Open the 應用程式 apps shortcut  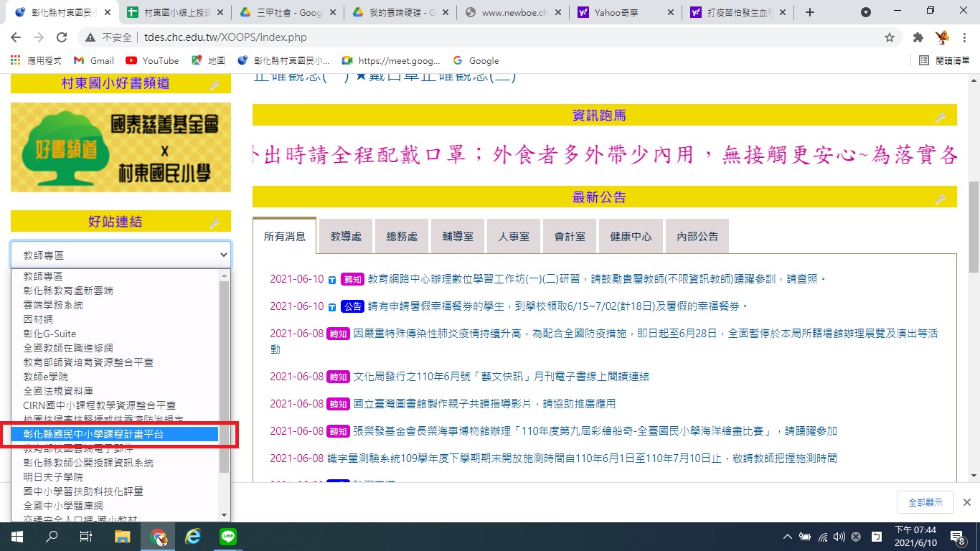click(36, 61)
